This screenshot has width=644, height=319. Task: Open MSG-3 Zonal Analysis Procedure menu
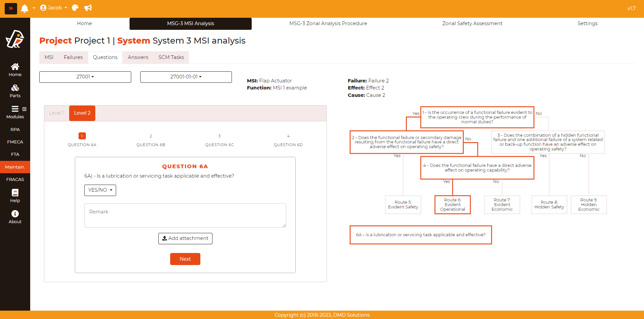pos(328,23)
